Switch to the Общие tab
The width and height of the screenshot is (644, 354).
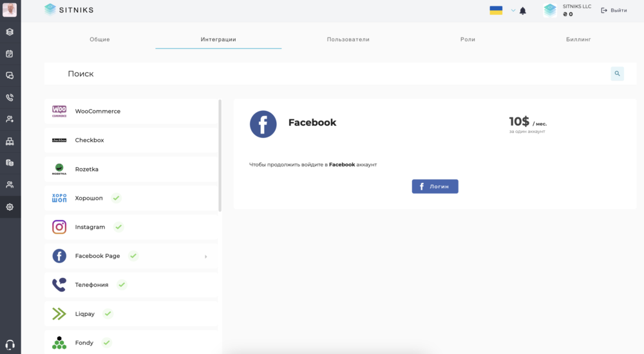[x=100, y=39]
